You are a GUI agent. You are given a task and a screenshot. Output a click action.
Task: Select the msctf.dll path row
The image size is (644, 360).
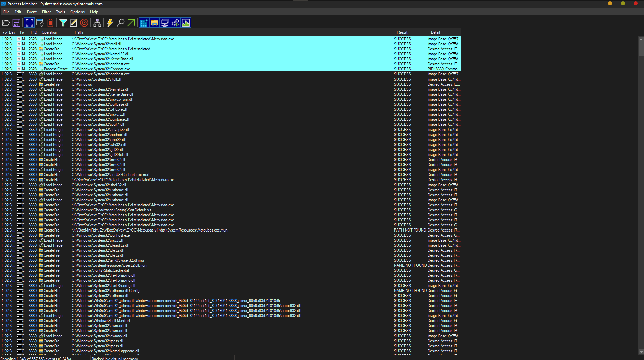tap(231, 240)
